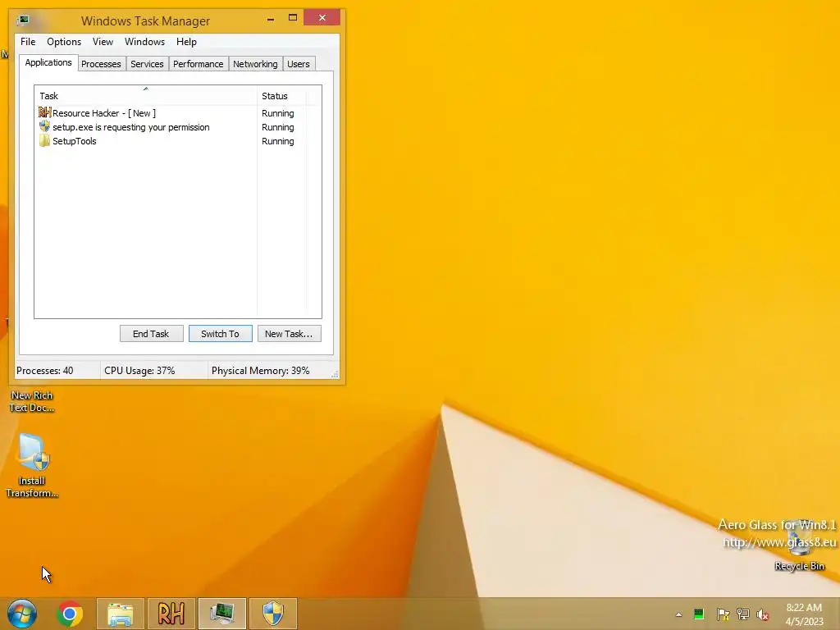The image size is (840, 630).
Task: Select New Rich Text Doc desktop label
Action: [x=32, y=401]
